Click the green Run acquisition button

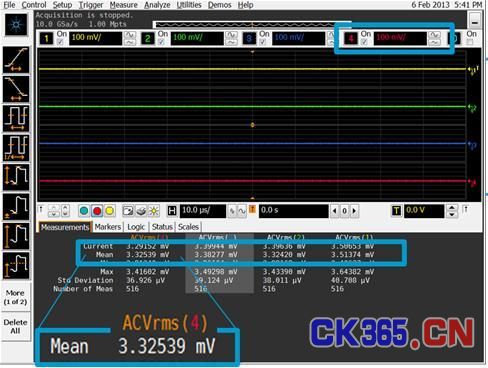point(84,211)
